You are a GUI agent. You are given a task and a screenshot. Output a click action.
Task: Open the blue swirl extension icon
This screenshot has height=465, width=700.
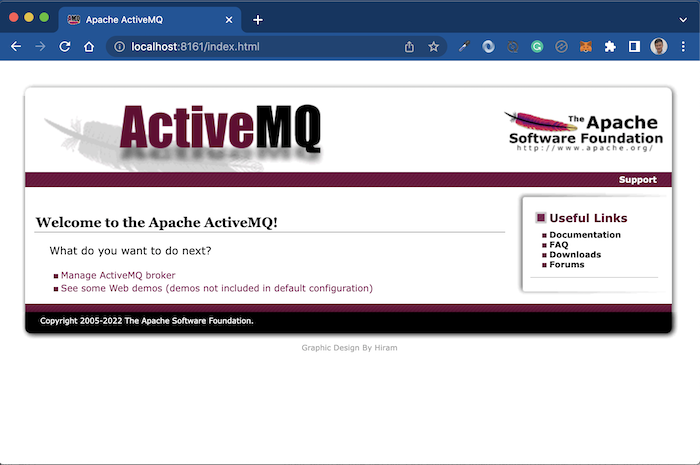[488, 46]
